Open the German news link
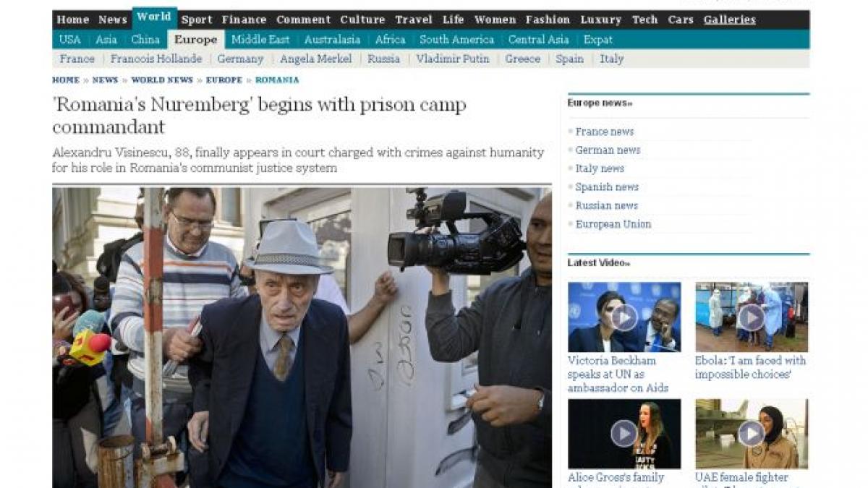868x488 pixels. (x=608, y=150)
